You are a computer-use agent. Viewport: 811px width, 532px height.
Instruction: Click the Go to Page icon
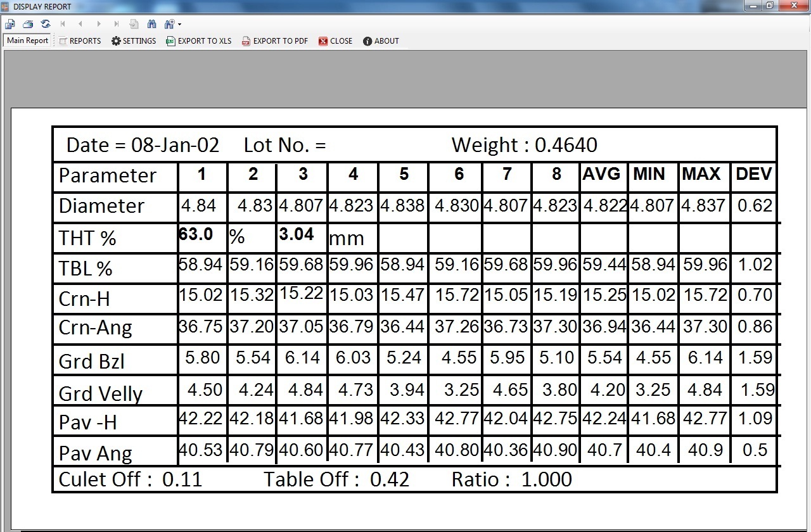click(x=134, y=24)
